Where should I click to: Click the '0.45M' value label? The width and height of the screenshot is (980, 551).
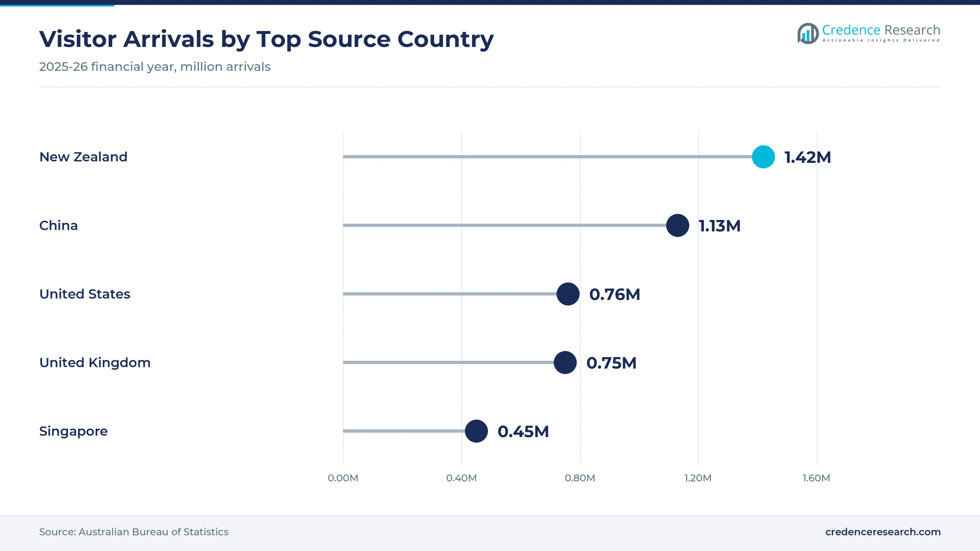[x=523, y=431]
